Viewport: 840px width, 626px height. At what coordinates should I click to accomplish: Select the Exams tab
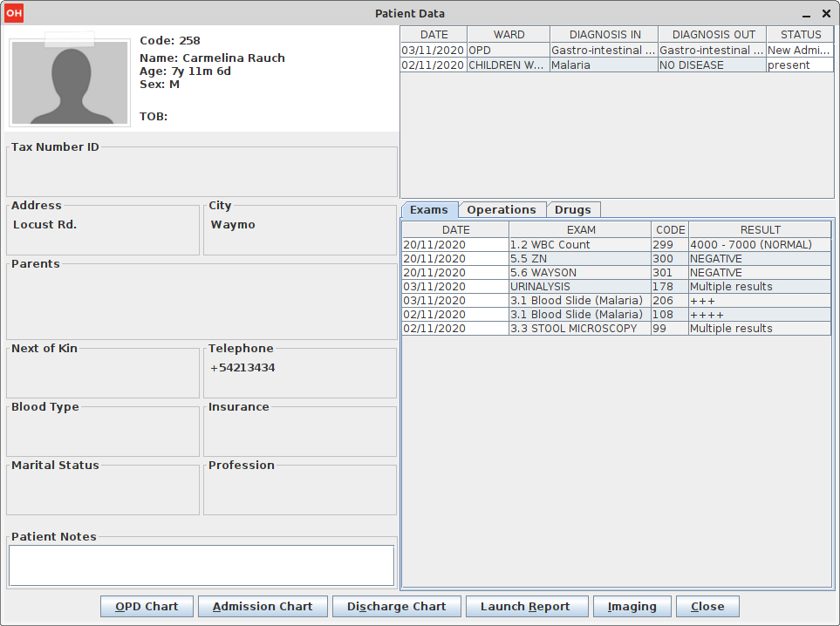click(429, 210)
